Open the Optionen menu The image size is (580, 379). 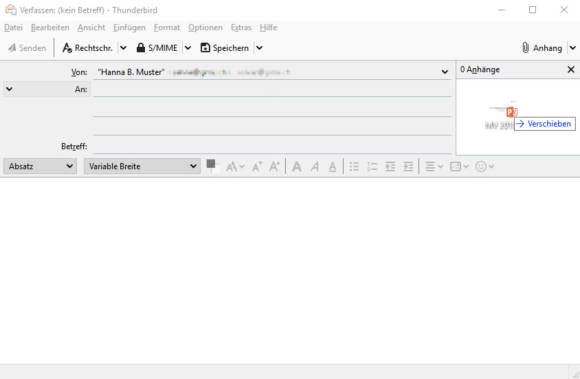click(x=205, y=28)
